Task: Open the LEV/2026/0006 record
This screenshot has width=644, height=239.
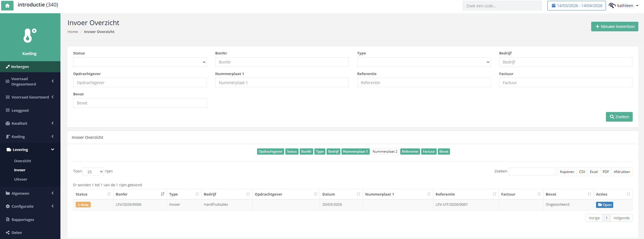Action: 604,205
